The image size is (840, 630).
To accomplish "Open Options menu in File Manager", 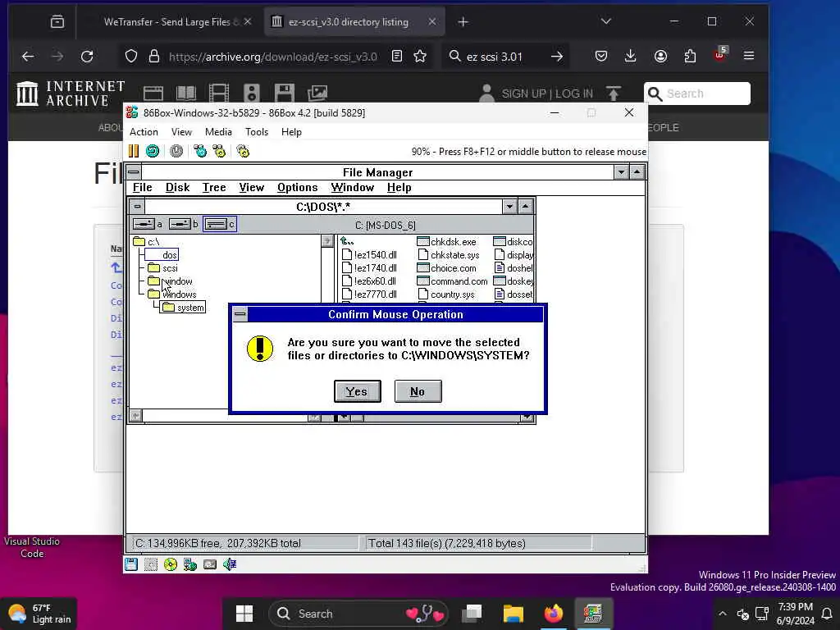I will tap(297, 188).
